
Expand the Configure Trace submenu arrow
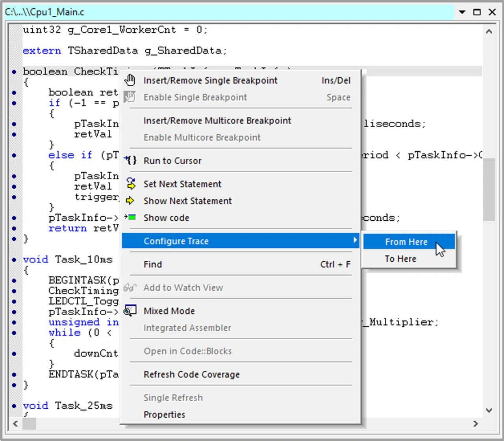355,240
